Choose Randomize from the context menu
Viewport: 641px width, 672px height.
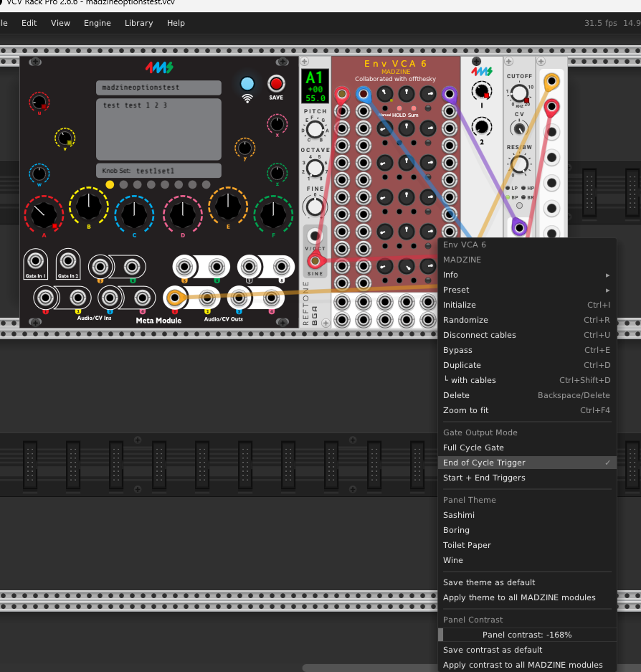click(465, 320)
